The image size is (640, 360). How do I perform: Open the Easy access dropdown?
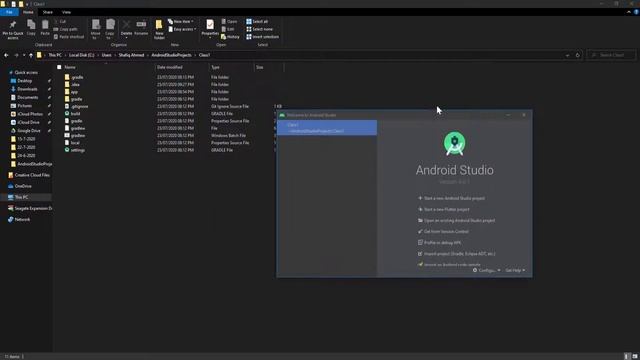pyautogui.click(x=182, y=29)
